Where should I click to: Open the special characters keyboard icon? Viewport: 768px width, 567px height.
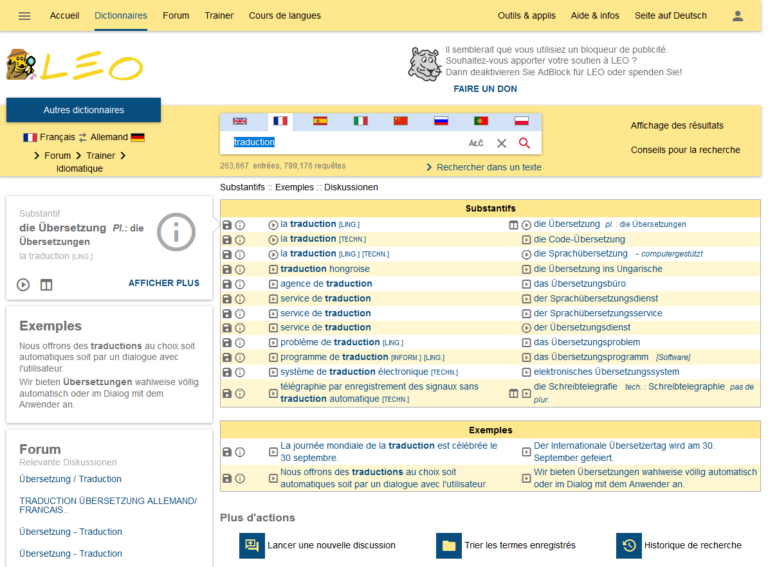(x=476, y=143)
